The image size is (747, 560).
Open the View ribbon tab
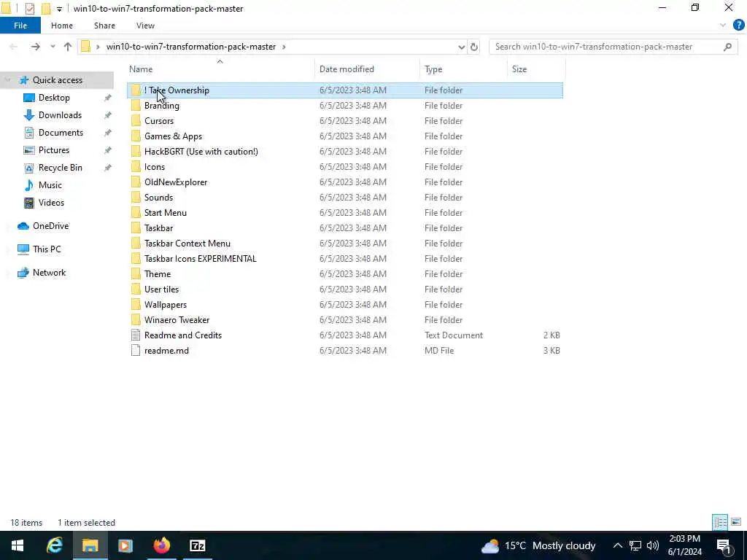click(x=145, y=26)
